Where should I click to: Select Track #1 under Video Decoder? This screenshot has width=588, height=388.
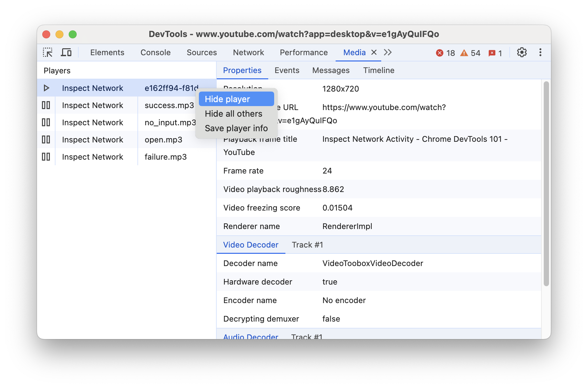(x=307, y=245)
